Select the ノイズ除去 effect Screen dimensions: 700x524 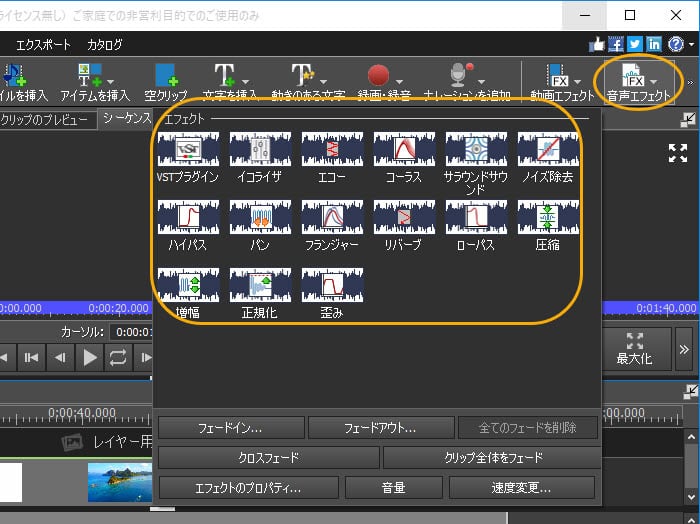coord(548,150)
